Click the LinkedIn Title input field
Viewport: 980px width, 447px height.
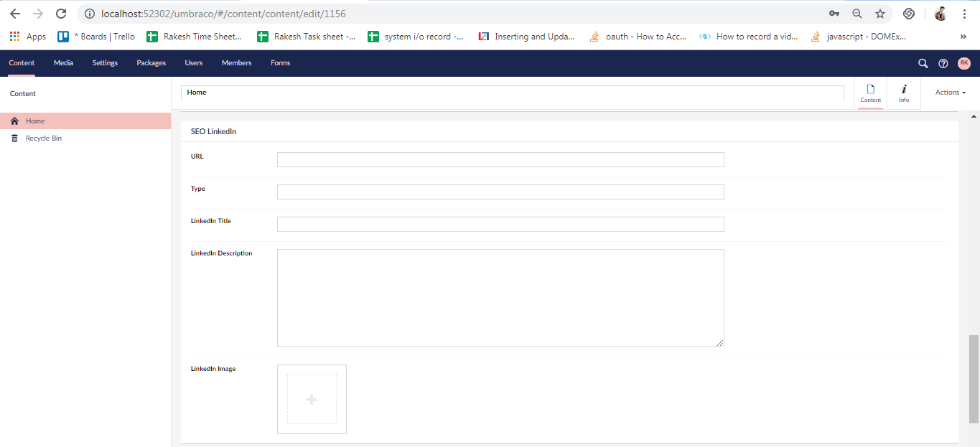point(500,224)
